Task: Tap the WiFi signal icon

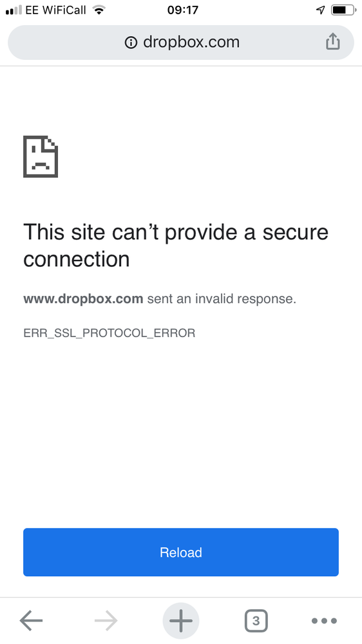Action: [99, 10]
